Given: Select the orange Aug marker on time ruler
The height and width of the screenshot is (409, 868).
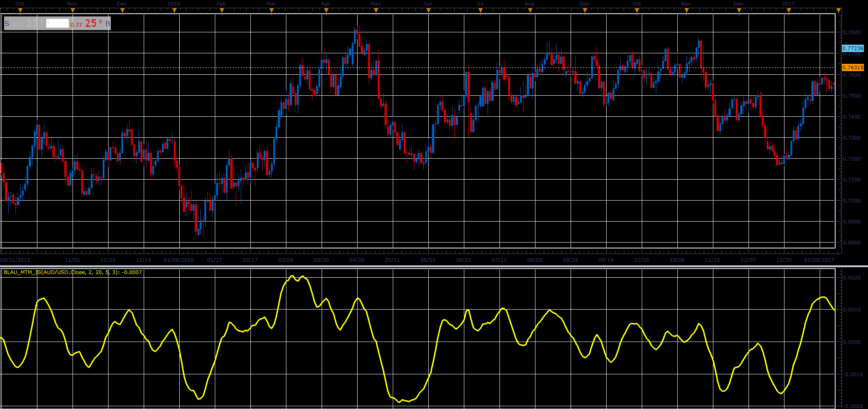Looking at the screenshot, I should [530, 10].
